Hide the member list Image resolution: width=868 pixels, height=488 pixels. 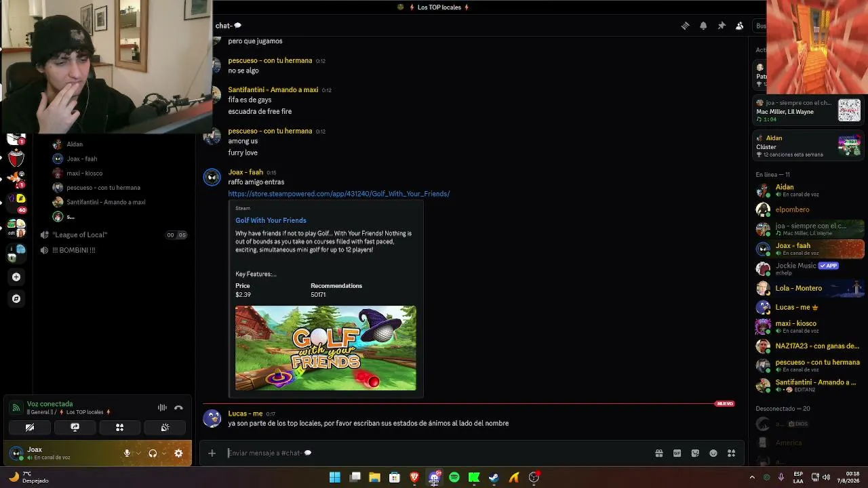coord(740,26)
